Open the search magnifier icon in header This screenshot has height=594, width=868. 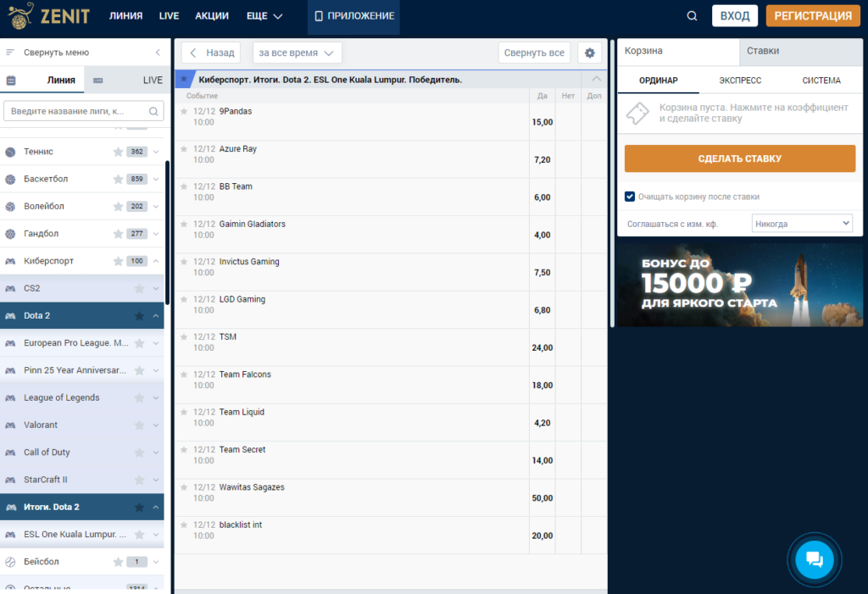coord(692,16)
